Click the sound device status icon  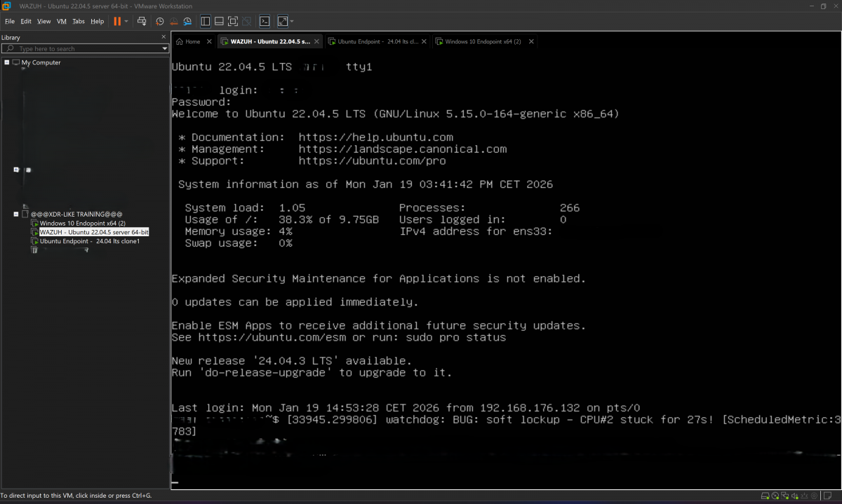(794, 496)
